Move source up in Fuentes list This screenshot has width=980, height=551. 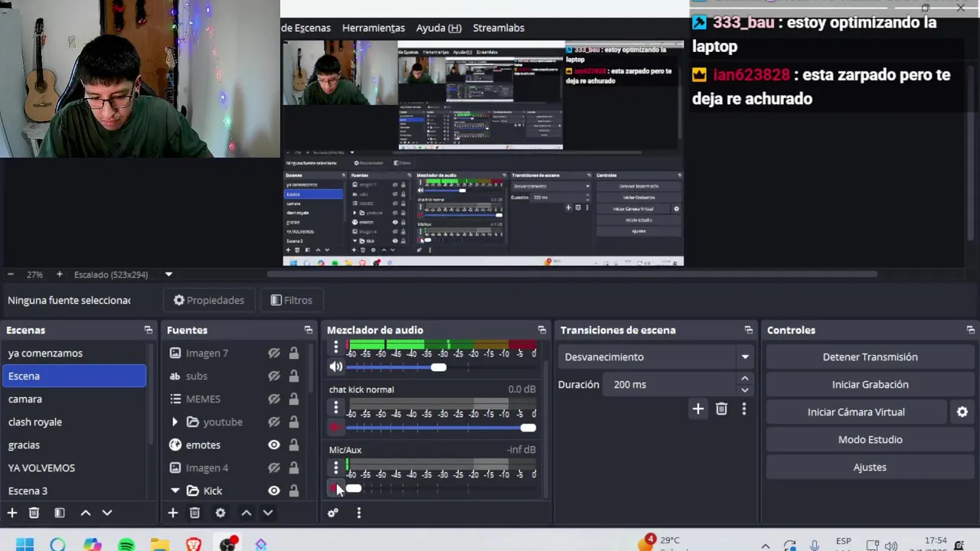pos(247,513)
